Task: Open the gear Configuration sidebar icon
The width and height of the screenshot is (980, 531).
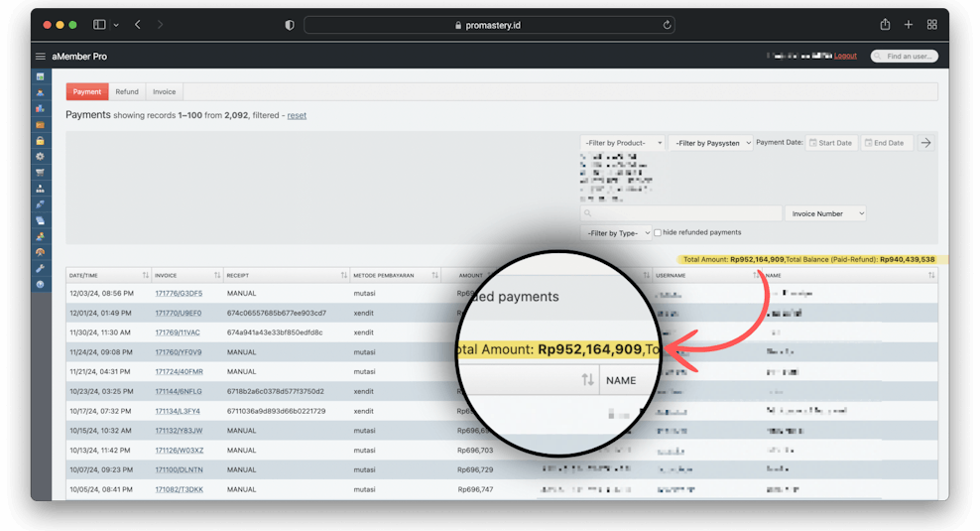Action: [40, 157]
